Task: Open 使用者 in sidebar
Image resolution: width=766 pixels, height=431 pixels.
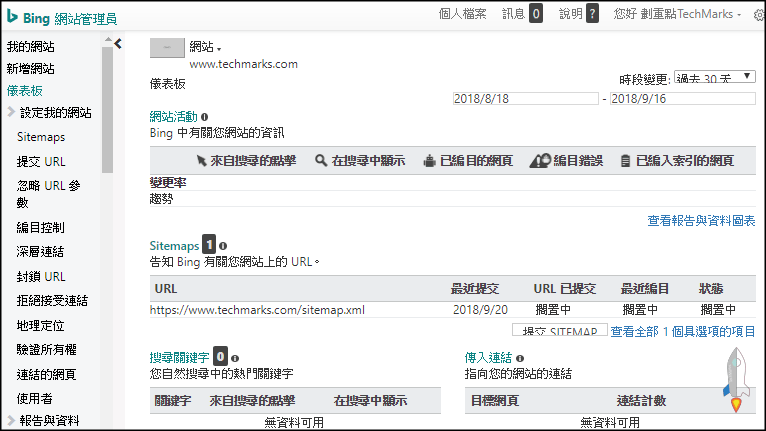Action: click(x=34, y=399)
